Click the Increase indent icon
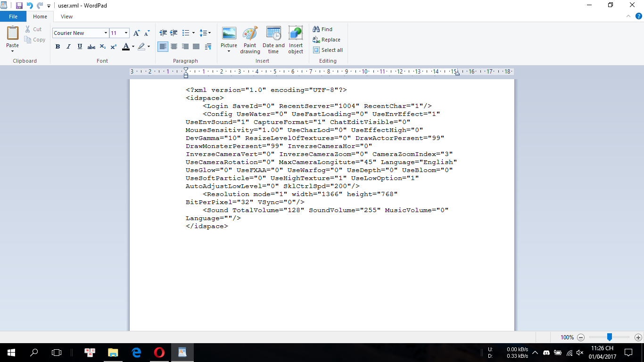The width and height of the screenshot is (644, 362). click(174, 33)
